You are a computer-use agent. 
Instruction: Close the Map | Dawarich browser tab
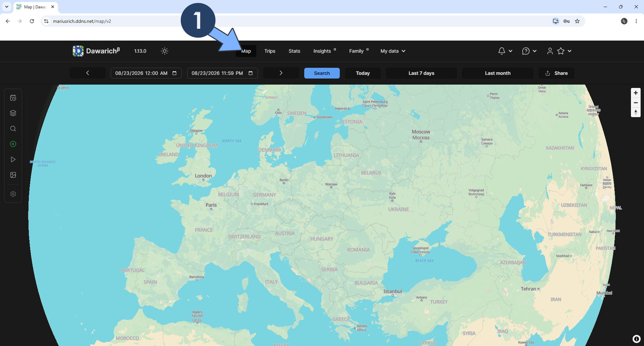coord(53,7)
